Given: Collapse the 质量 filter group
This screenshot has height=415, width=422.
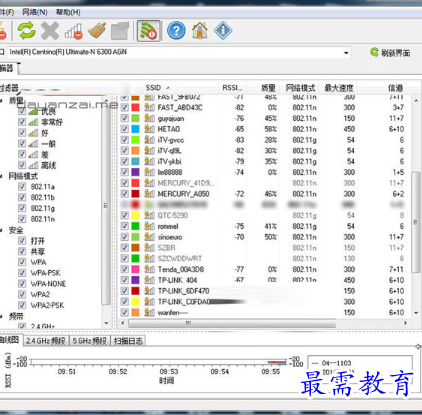Looking at the screenshot, I should [2, 100].
